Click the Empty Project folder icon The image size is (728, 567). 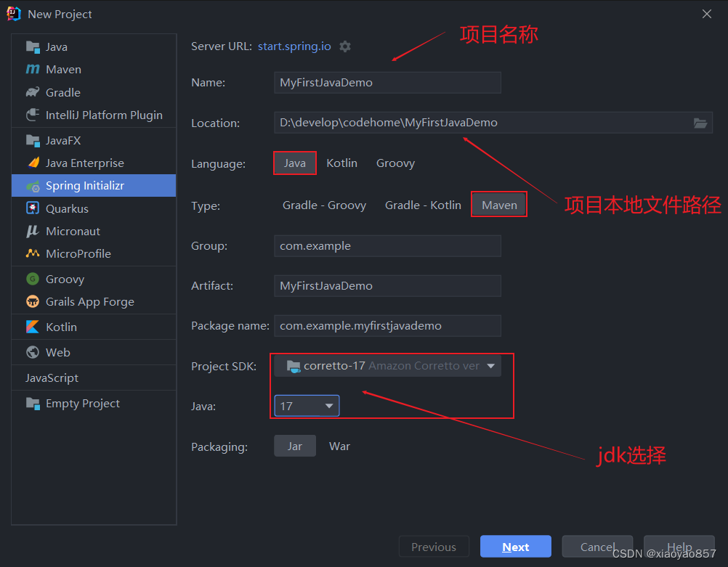[33, 403]
